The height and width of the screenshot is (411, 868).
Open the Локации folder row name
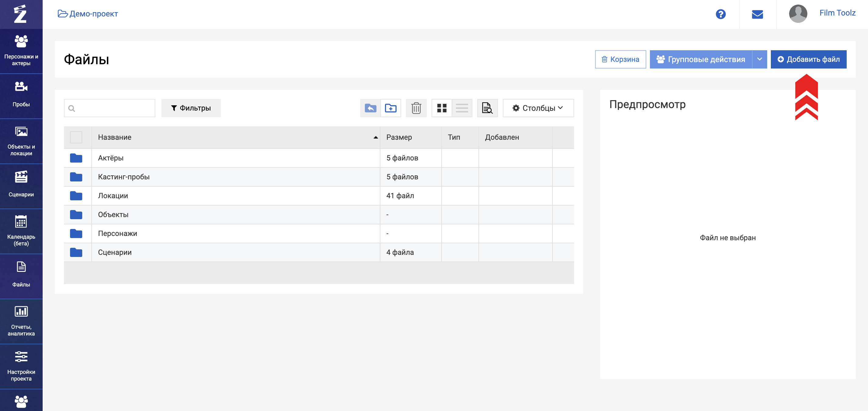113,196
